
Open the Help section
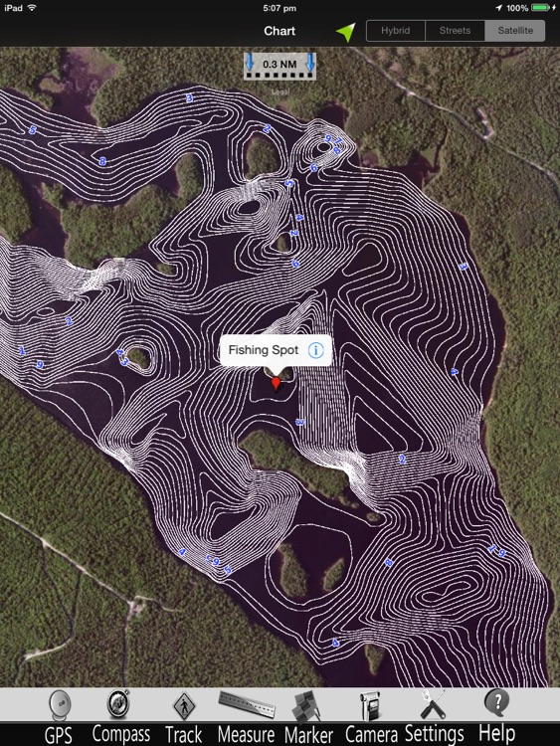(496, 716)
